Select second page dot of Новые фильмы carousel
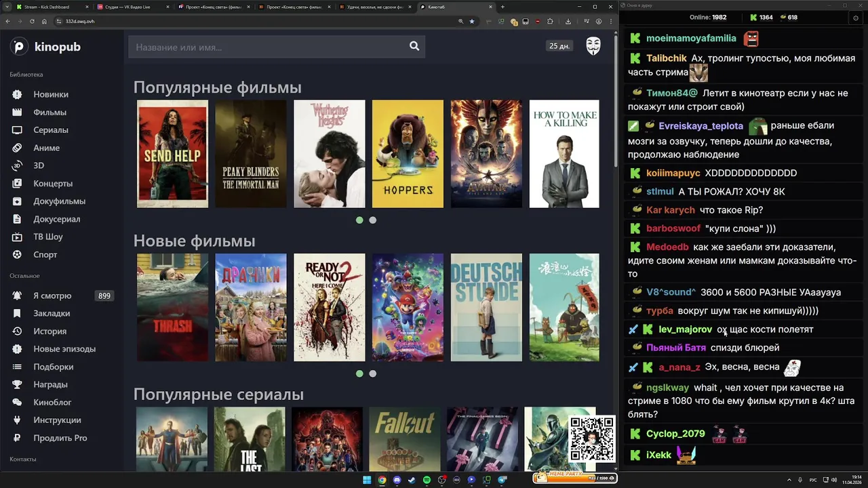 click(372, 373)
